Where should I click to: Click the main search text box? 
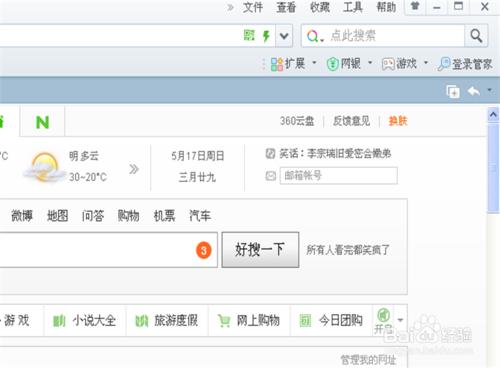[108, 250]
